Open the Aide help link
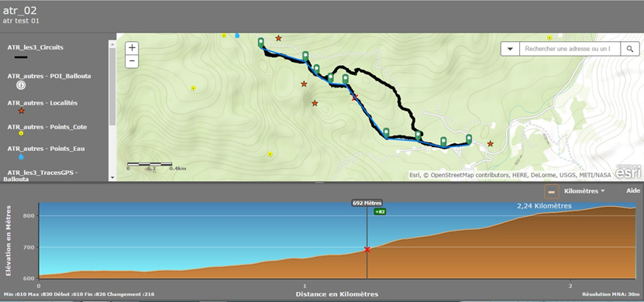Viewport: 644px width, 302px height. [633, 190]
